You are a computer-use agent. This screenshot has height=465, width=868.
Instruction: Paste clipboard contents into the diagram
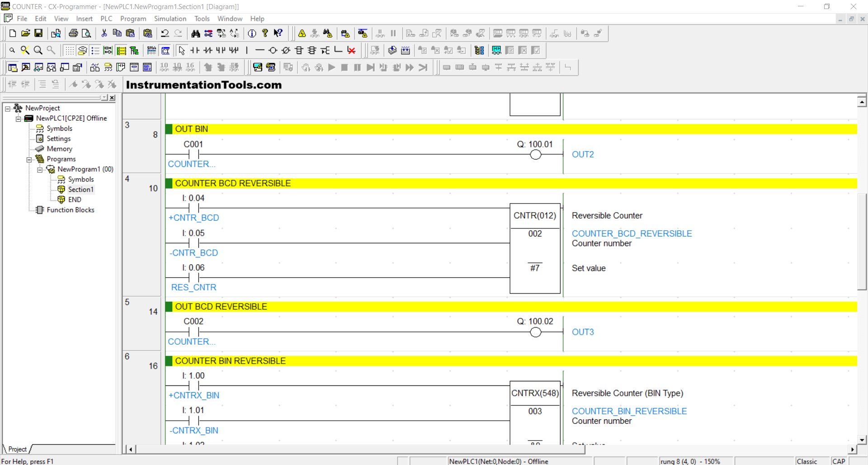130,33
